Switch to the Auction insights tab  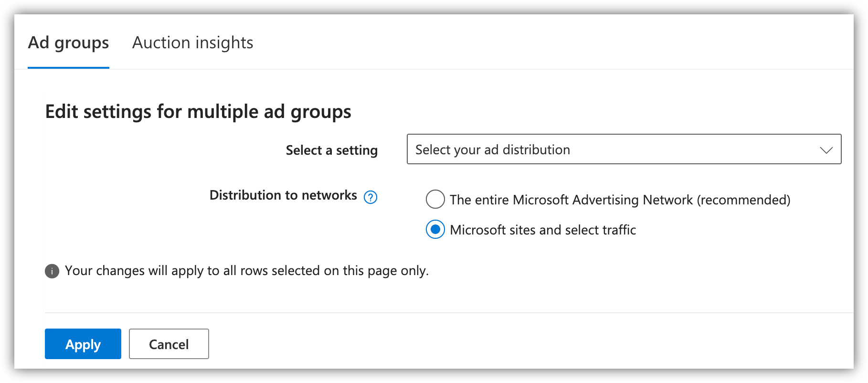click(x=192, y=43)
